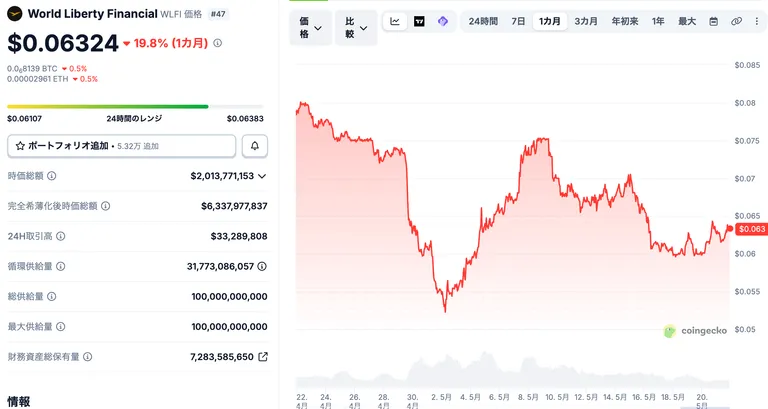Click the 24-hour range progress bar

[135, 106]
